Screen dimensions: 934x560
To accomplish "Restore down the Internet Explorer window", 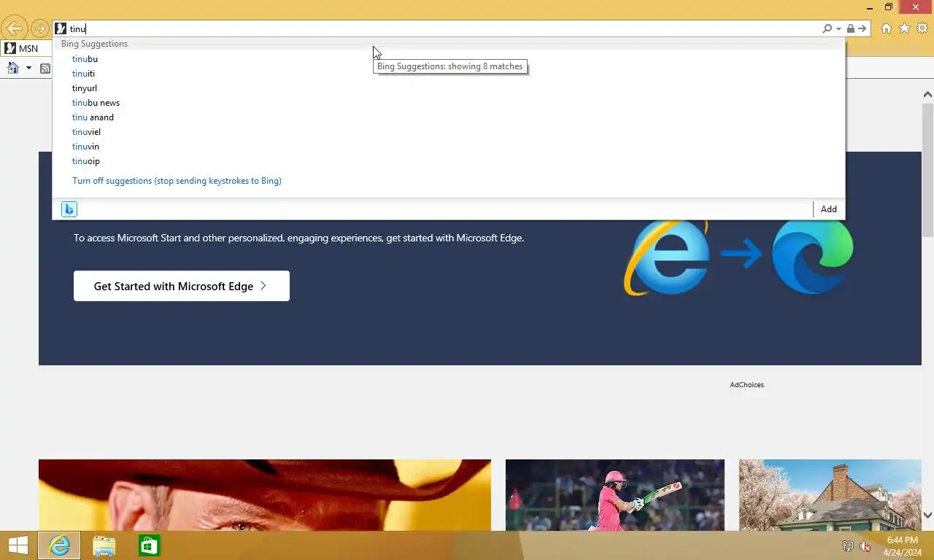I will (x=889, y=7).
